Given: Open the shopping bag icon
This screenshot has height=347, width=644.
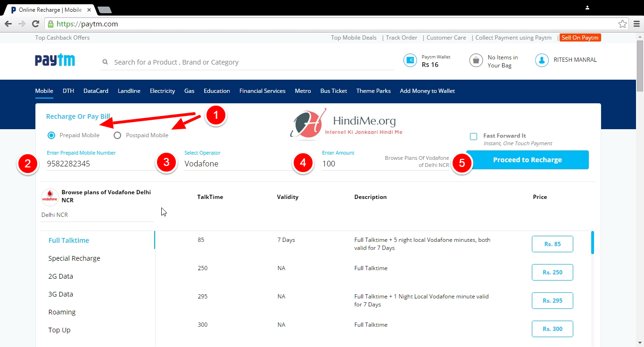Looking at the screenshot, I should [x=476, y=60].
